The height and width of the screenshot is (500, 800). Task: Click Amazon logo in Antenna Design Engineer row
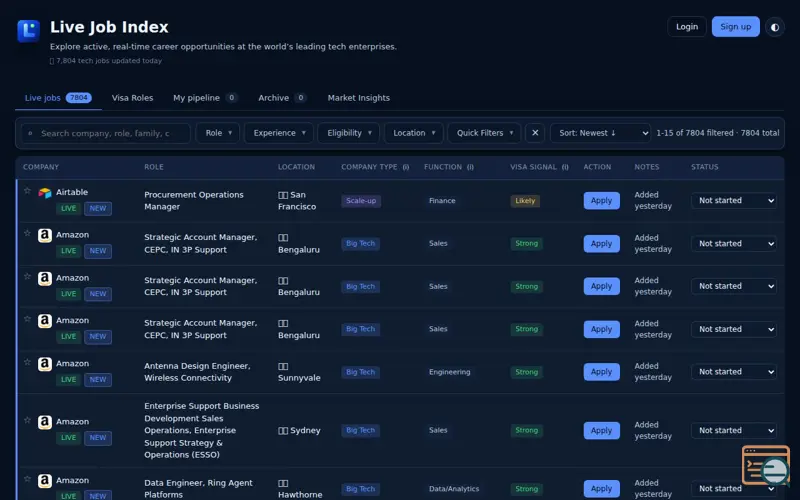(x=45, y=364)
